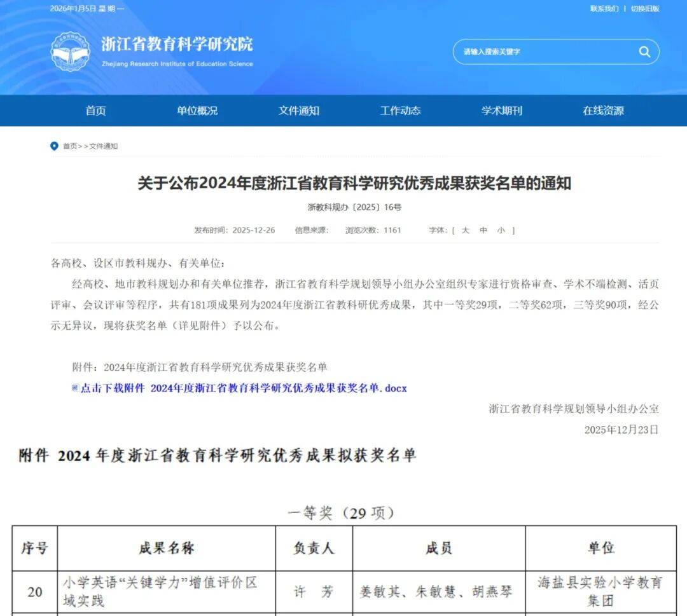Click the small document icon before download link
The height and width of the screenshot is (616, 687).
point(75,388)
